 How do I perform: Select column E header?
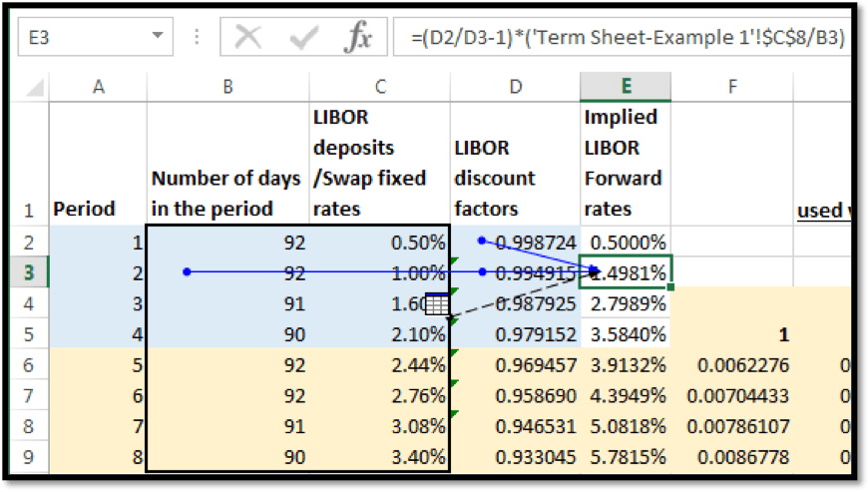pyautogui.click(x=626, y=87)
